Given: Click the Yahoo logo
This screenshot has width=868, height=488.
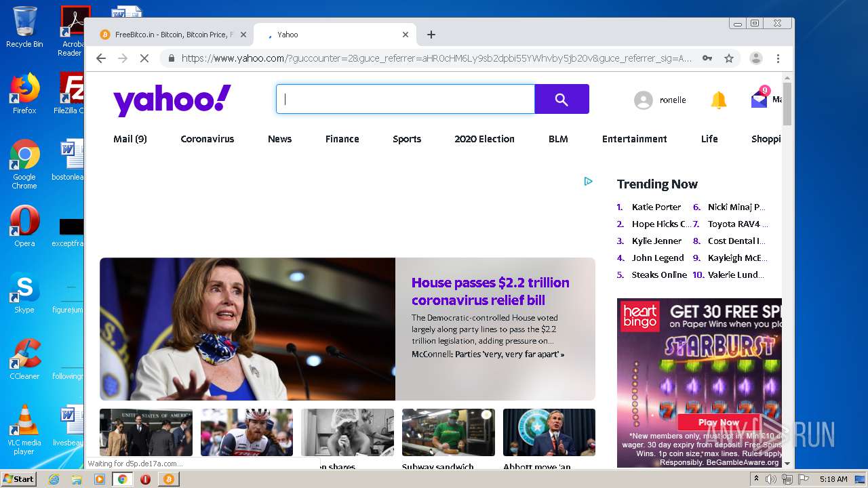Looking at the screenshot, I should [172, 100].
